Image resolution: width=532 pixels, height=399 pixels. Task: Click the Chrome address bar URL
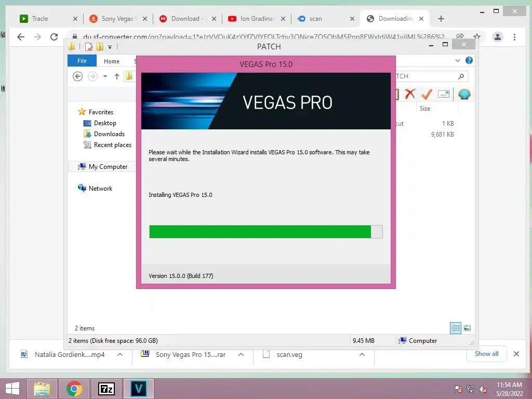pyautogui.click(x=263, y=37)
